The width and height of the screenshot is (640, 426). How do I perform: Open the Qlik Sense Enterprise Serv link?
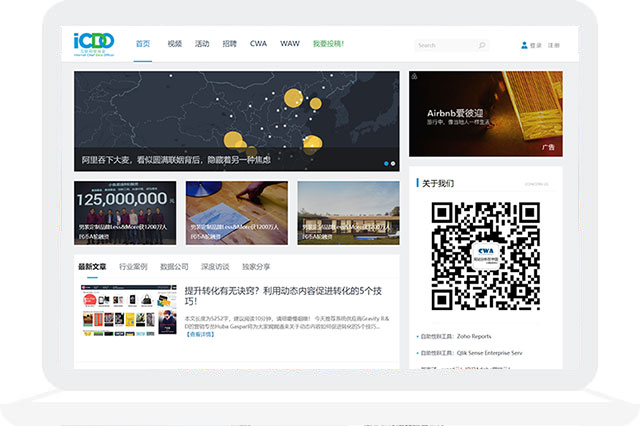pyautogui.click(x=471, y=353)
